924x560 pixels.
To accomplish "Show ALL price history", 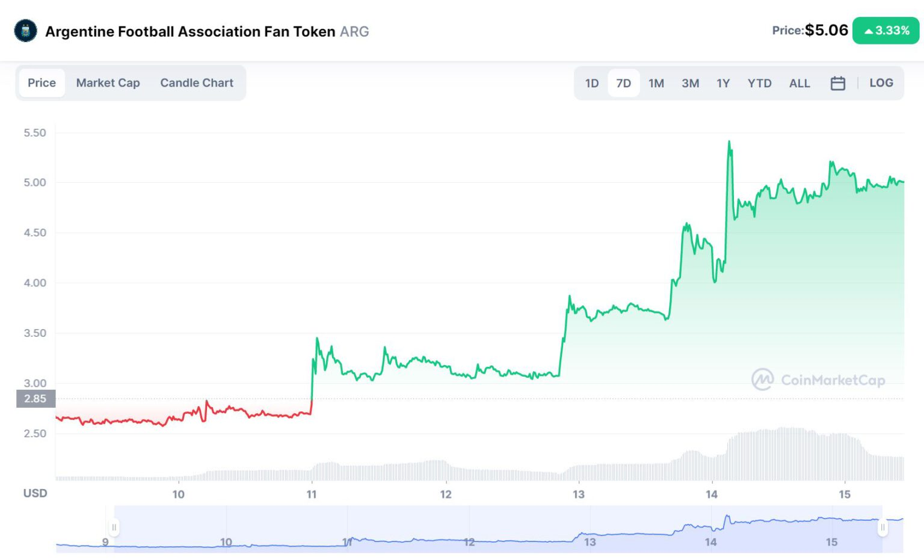I will coord(799,83).
